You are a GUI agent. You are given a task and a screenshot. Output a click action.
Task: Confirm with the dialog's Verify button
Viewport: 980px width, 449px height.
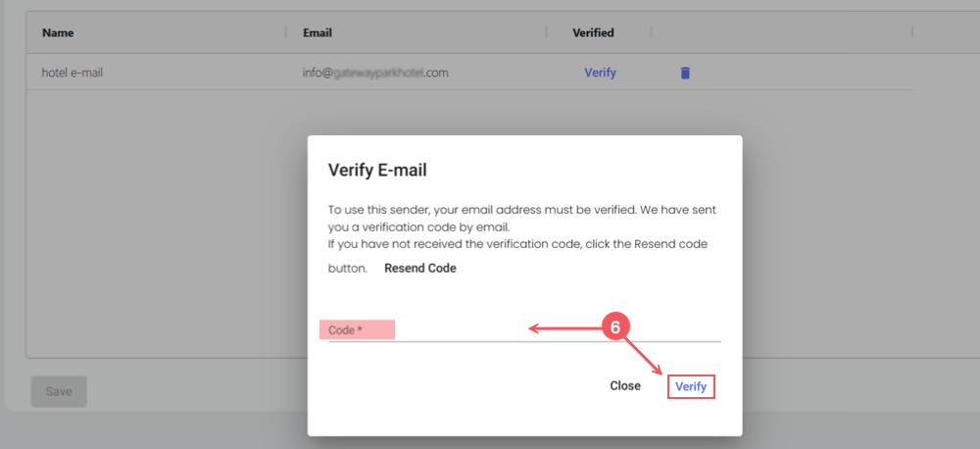coord(691,387)
